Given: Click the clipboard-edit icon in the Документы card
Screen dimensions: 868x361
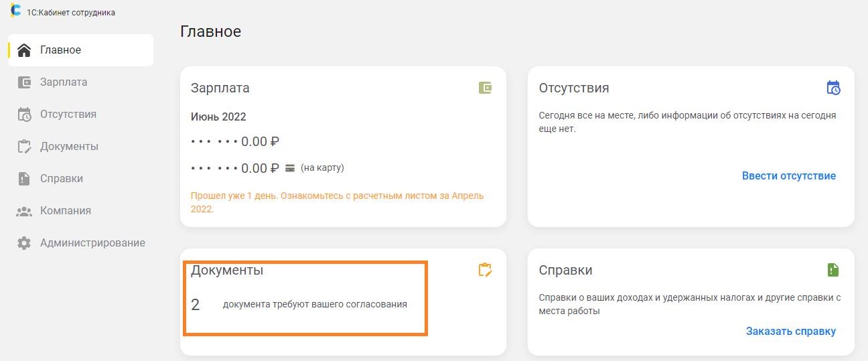Looking at the screenshot, I should pos(485,270).
